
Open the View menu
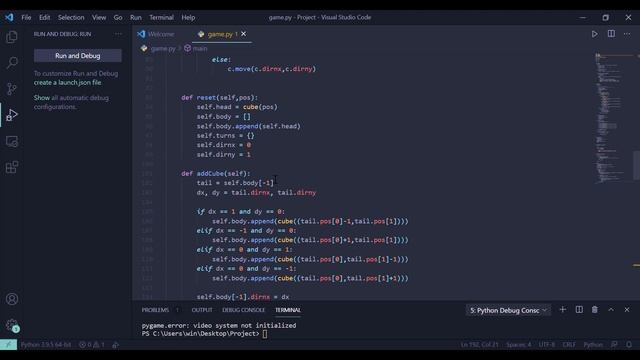pos(99,18)
